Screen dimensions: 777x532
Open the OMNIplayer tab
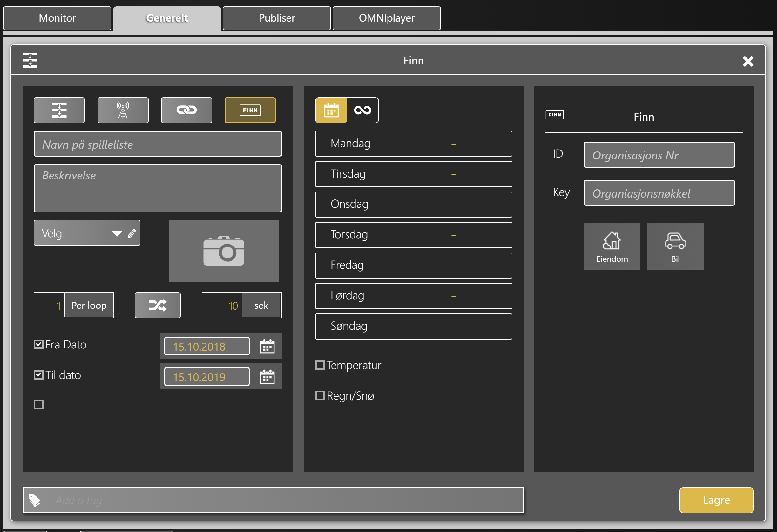point(387,18)
